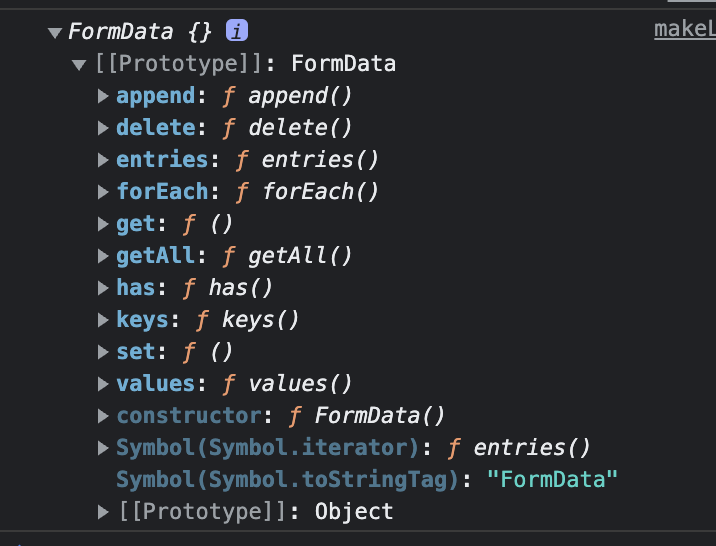Image resolution: width=716 pixels, height=546 pixels.
Task: Click the "FormData" string value
Action: pyautogui.click(x=552, y=480)
